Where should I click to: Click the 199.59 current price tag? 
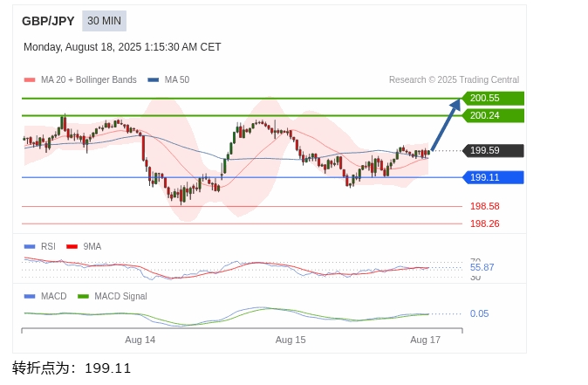[x=493, y=150]
